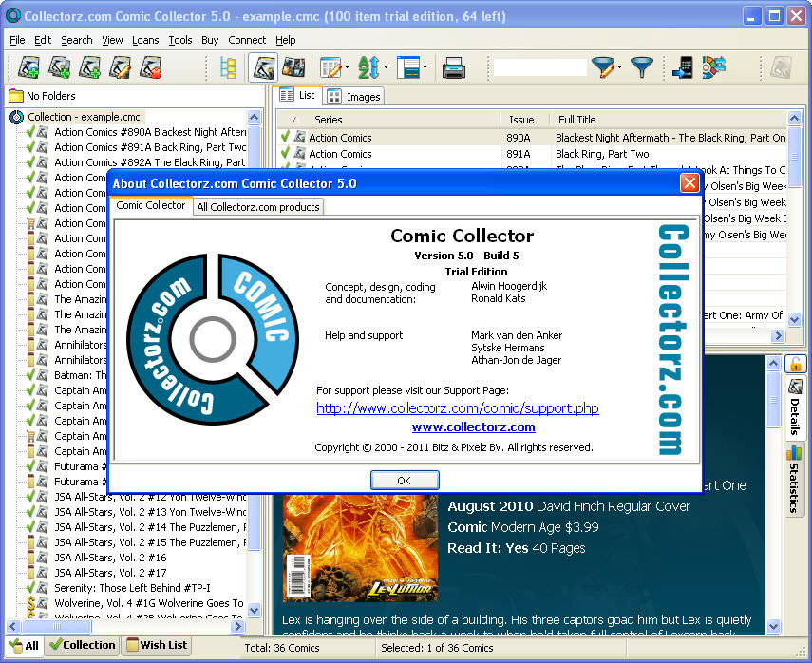This screenshot has height=663, width=812.
Task: Start Collectorz Connect sync icon
Action: (711, 68)
